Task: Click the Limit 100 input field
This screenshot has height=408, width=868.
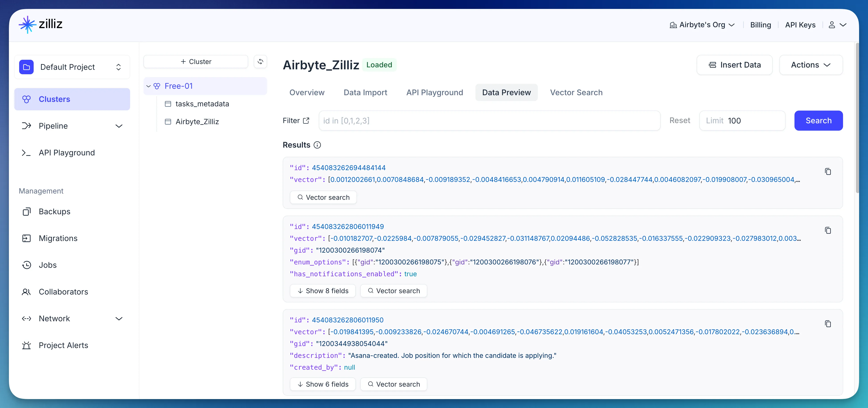Action: 742,121
